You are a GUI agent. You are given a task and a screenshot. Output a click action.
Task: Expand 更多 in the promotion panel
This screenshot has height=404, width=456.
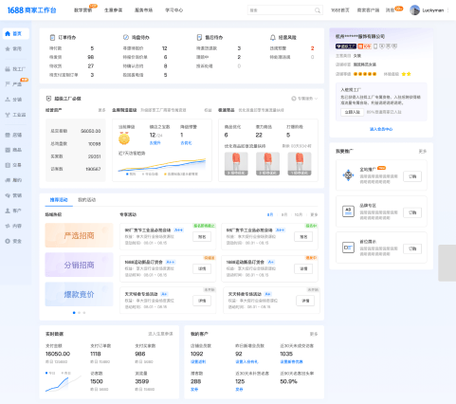coord(423,151)
